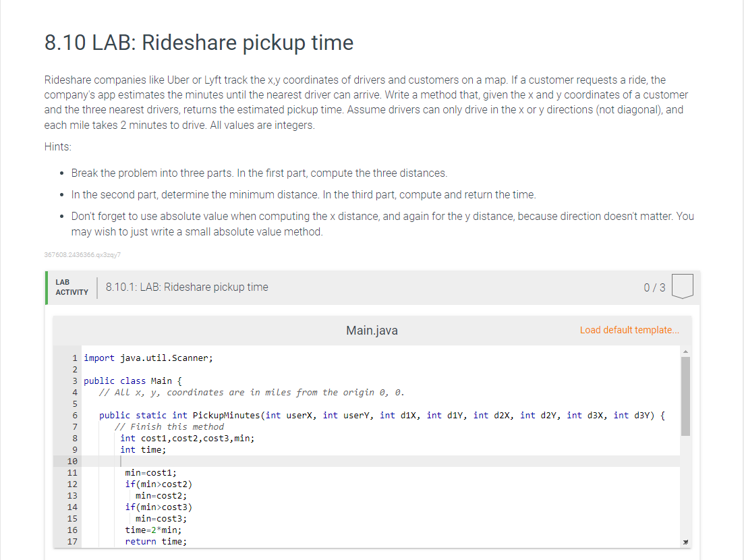Image resolution: width=744 pixels, height=560 pixels.
Task: Click the completion shield beside the 0/3 score
Action: [681, 285]
